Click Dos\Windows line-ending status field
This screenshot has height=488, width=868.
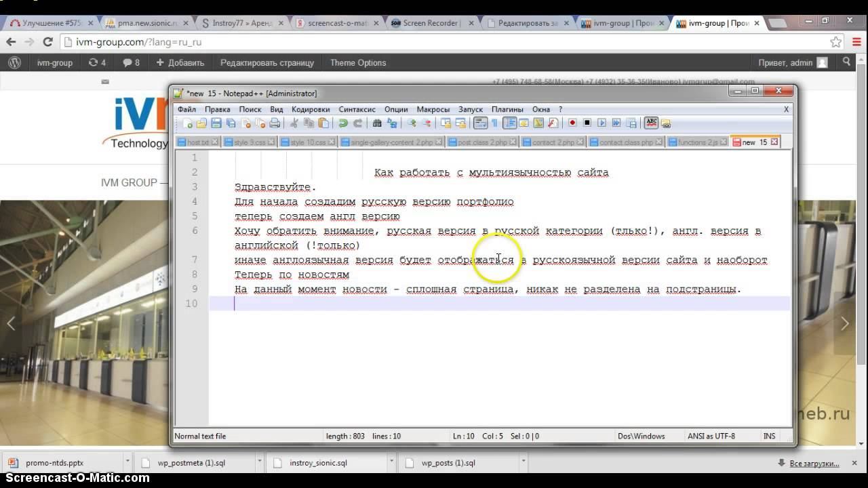641,436
